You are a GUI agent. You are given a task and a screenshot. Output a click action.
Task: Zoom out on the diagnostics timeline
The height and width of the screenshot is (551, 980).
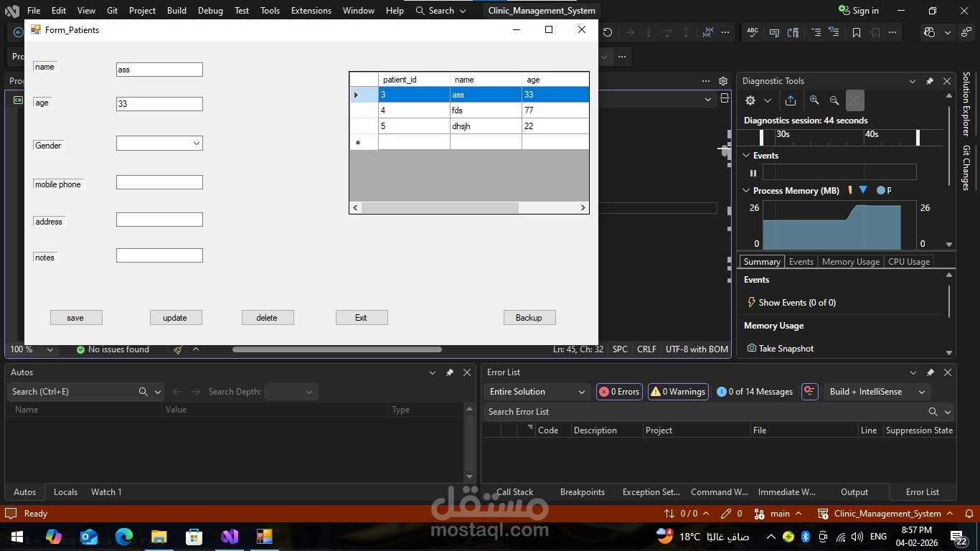coord(834,101)
